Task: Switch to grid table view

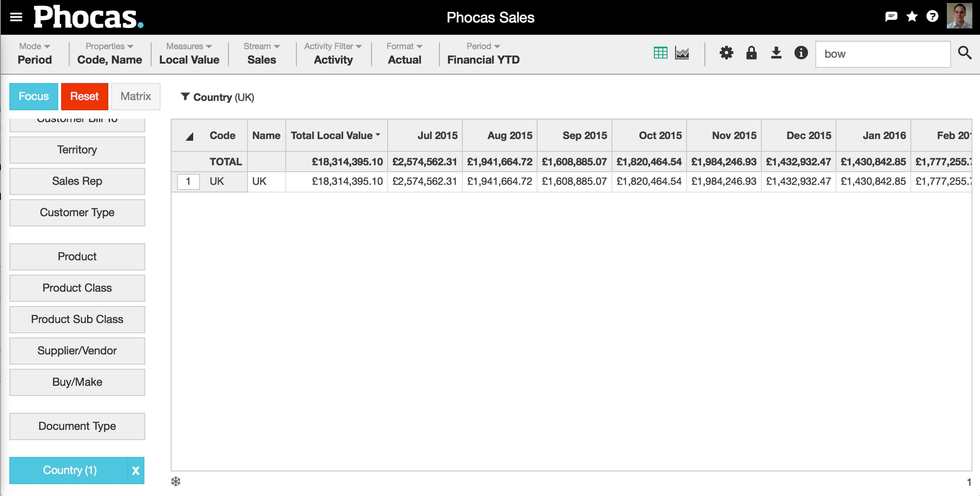Action: 660,53
